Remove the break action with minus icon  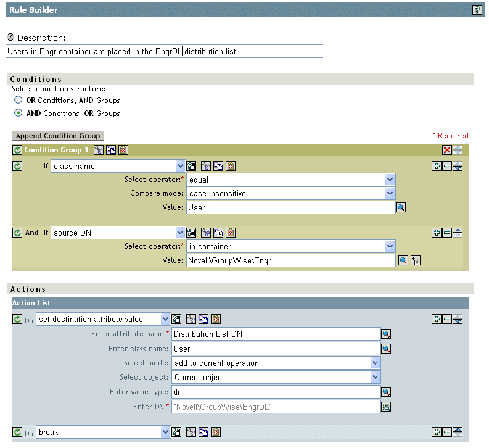coord(446,433)
